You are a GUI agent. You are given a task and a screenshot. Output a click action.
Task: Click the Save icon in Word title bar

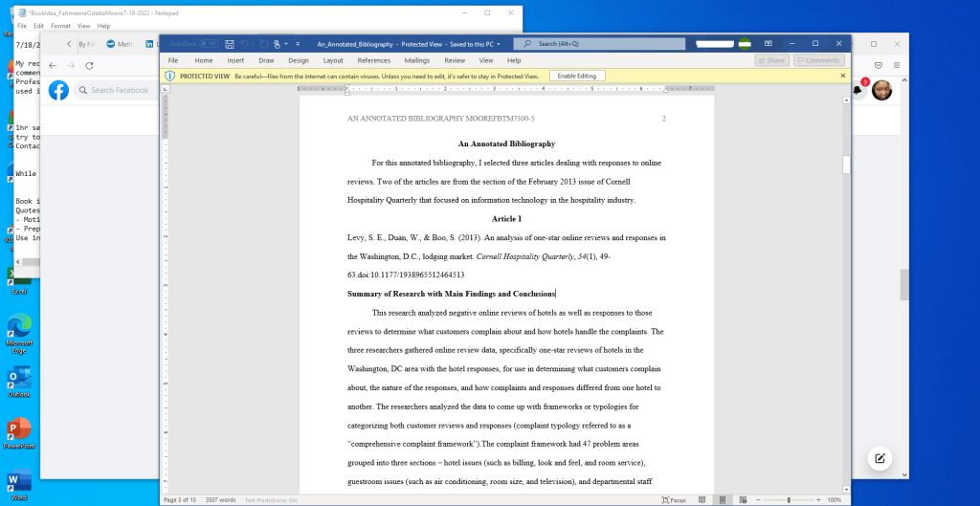(230, 44)
